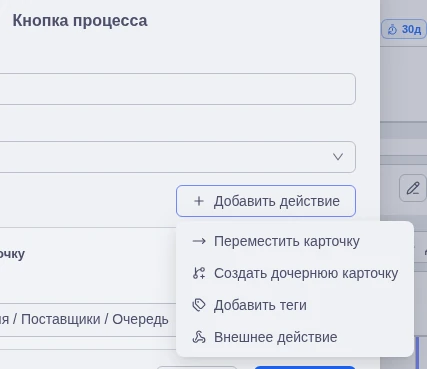Focus the empty text field under the title
This screenshot has height=369, width=427.
[x=178, y=89]
